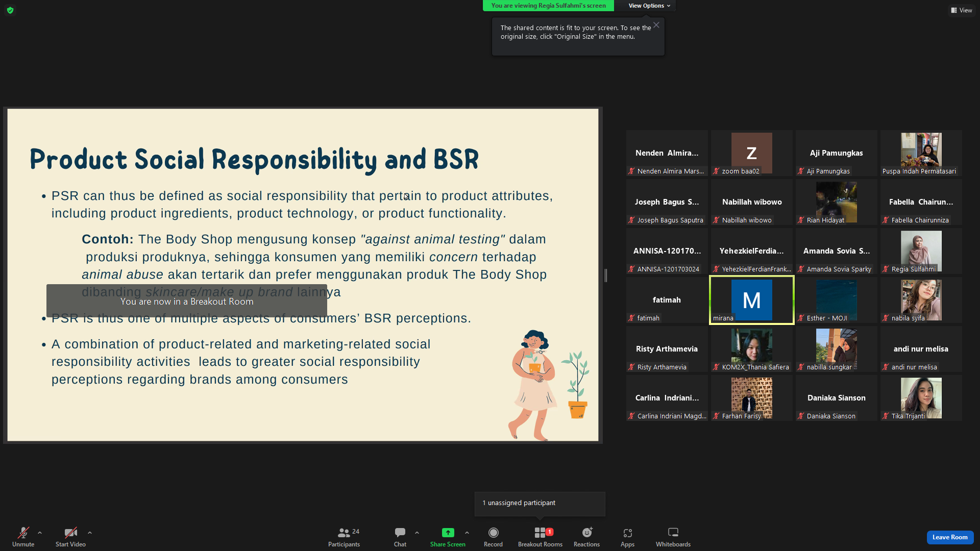This screenshot has width=980, height=551.
Task: Click the View layout button
Action: pyautogui.click(x=962, y=10)
